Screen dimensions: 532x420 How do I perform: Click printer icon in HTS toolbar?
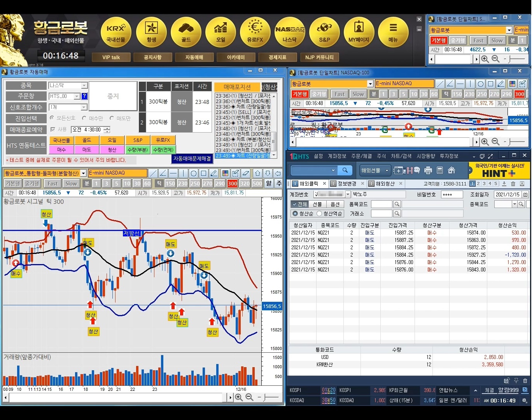[x=428, y=170]
